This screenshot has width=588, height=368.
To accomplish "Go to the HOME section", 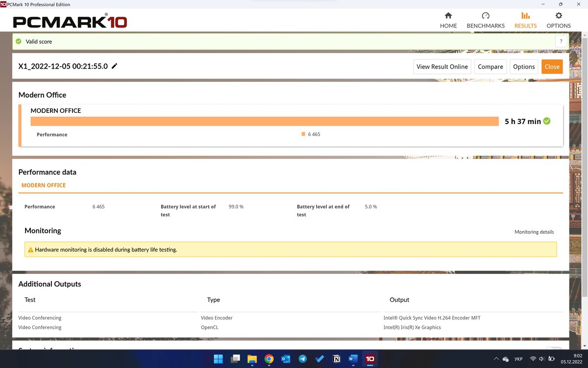I will pyautogui.click(x=448, y=21).
